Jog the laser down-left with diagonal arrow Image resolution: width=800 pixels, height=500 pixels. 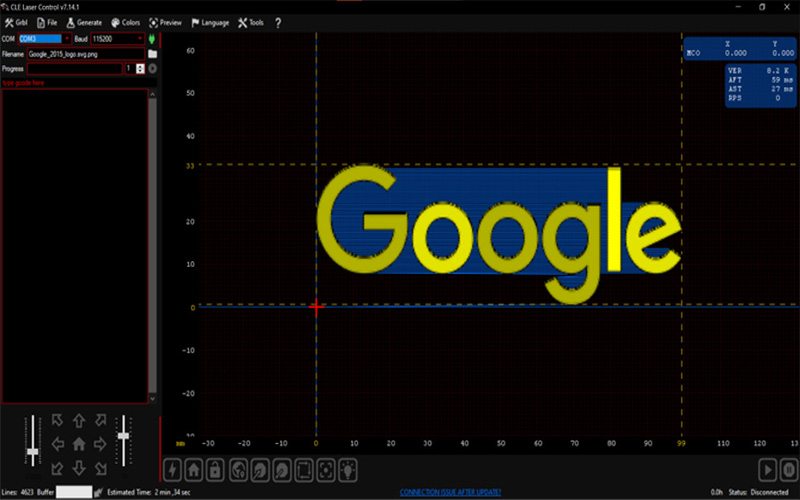[57, 467]
